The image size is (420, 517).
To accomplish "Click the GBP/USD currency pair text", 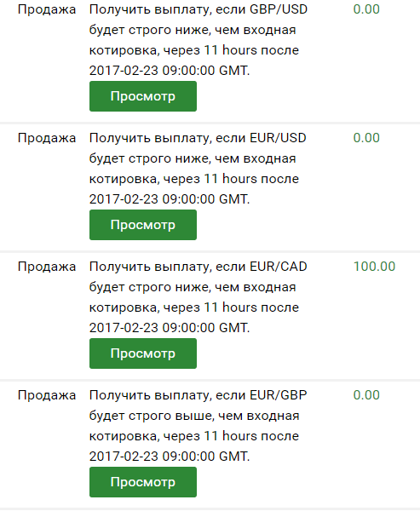I will (279, 9).
